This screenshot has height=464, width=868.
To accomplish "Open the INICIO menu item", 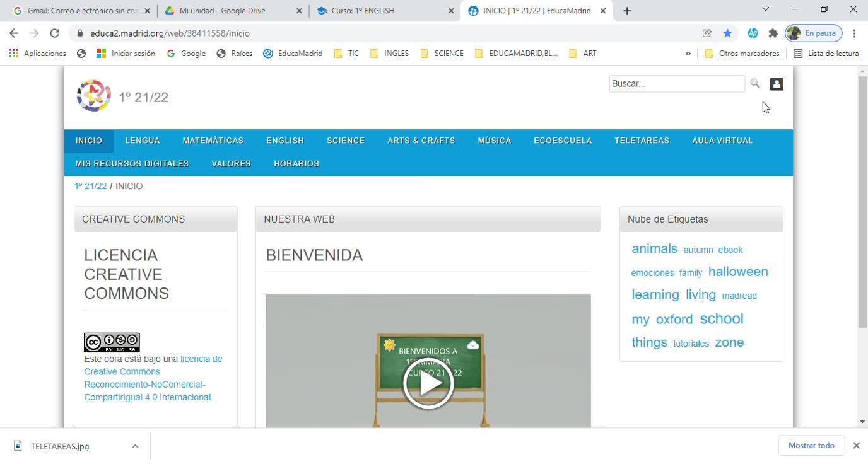I will tap(89, 141).
